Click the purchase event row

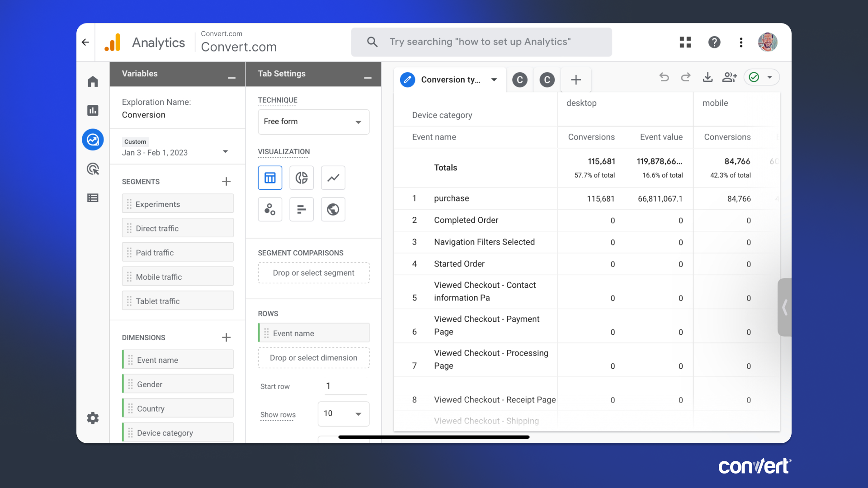click(587, 199)
